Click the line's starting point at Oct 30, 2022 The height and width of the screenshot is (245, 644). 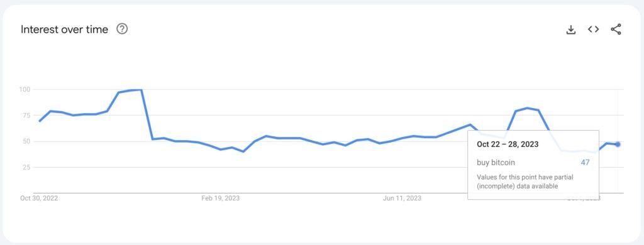[40, 121]
